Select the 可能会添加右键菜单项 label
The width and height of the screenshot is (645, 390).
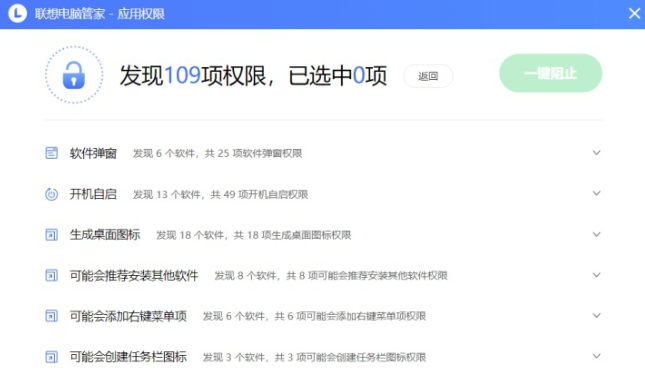[128, 316]
